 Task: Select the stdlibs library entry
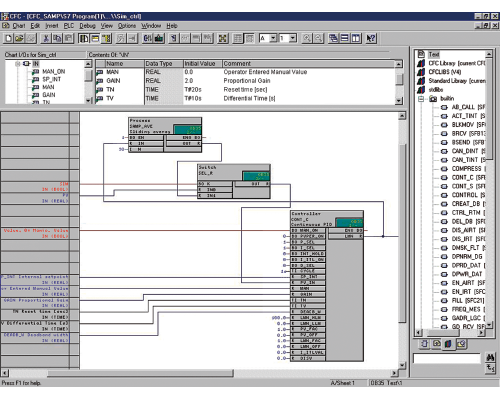click(x=436, y=89)
